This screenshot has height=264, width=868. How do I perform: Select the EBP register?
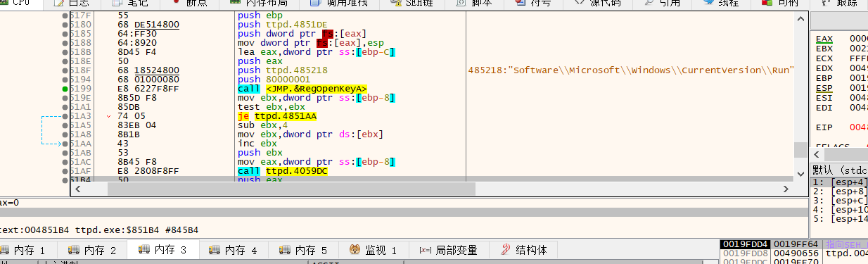click(x=824, y=78)
